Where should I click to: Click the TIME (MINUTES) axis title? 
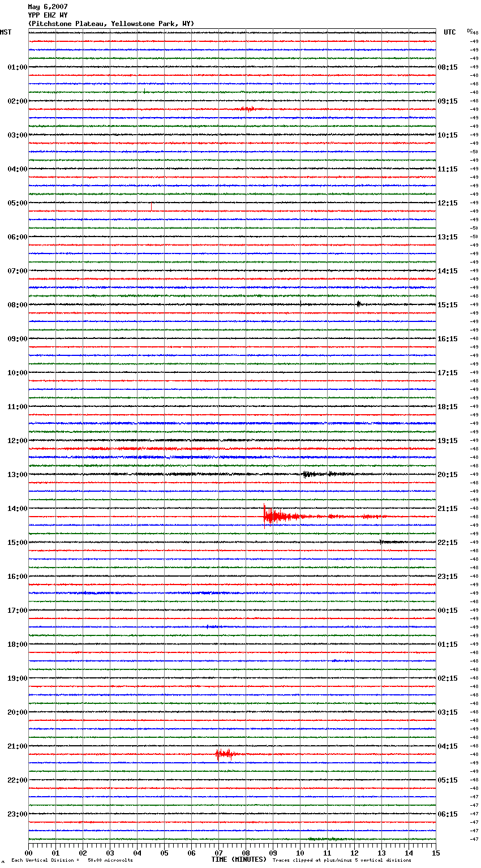pyautogui.click(x=239, y=860)
